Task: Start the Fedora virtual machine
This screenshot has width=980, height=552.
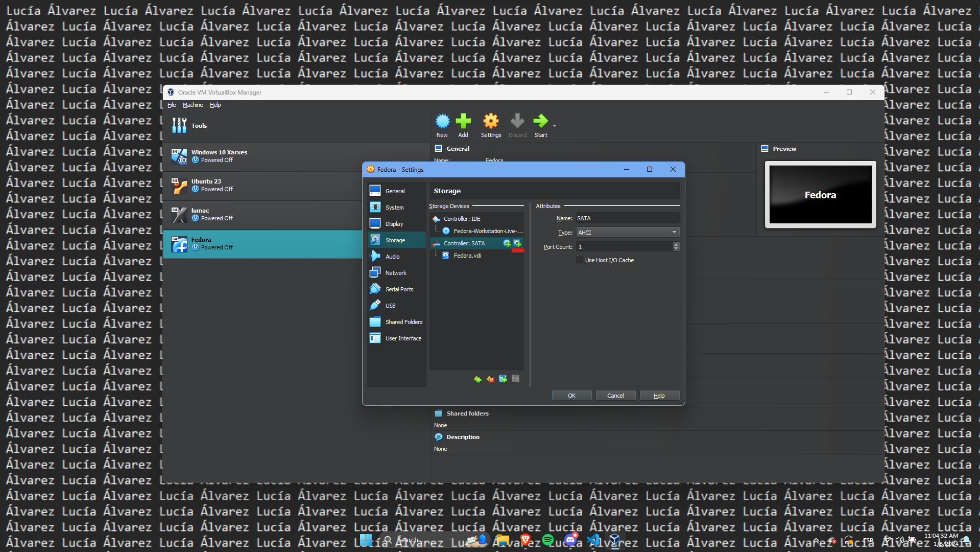Action: click(540, 124)
